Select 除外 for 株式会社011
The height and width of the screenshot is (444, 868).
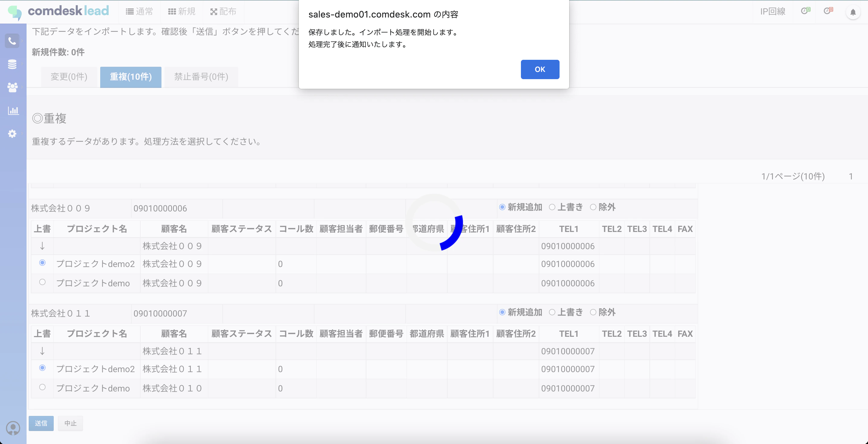pyautogui.click(x=593, y=312)
